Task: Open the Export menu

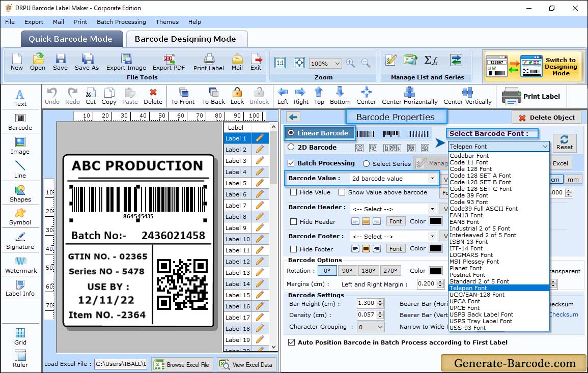Action: [x=34, y=22]
